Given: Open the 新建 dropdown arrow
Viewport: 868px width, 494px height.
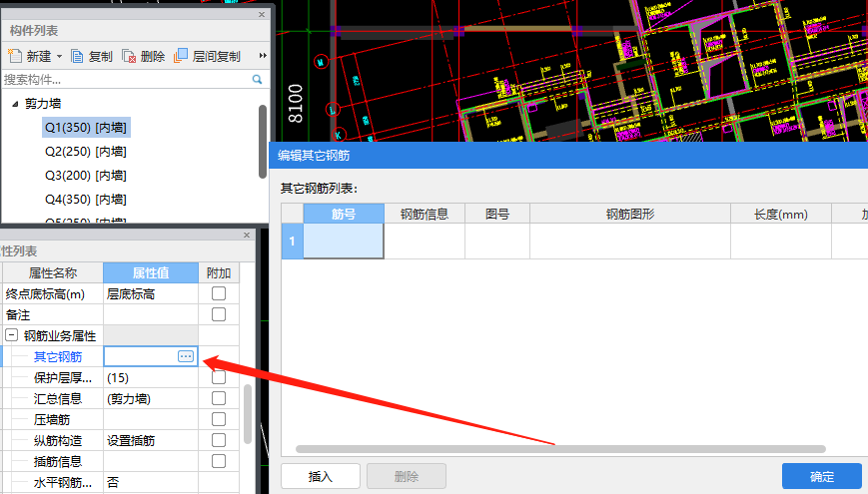Looking at the screenshot, I should point(59,57).
